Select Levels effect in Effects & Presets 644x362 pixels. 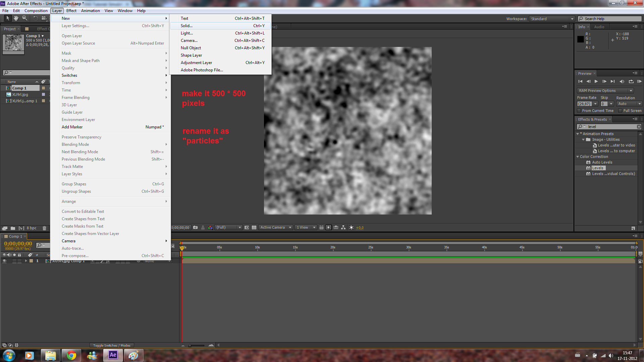pyautogui.click(x=597, y=168)
